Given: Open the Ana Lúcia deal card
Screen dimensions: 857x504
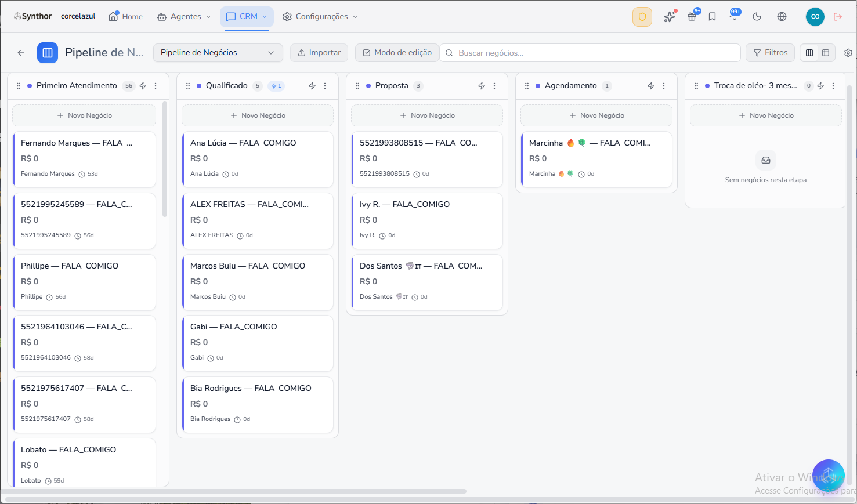Looking at the screenshot, I should pyautogui.click(x=258, y=159).
